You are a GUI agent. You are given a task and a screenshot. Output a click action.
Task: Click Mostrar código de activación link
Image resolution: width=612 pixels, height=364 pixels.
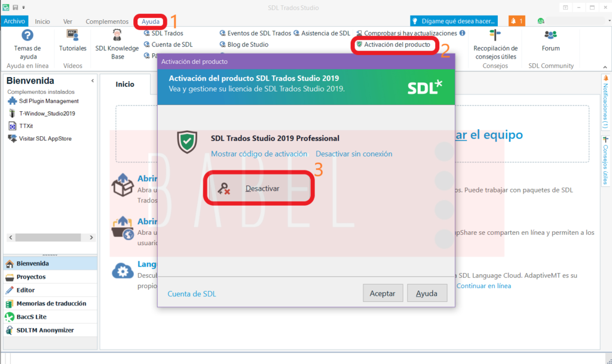(x=259, y=154)
